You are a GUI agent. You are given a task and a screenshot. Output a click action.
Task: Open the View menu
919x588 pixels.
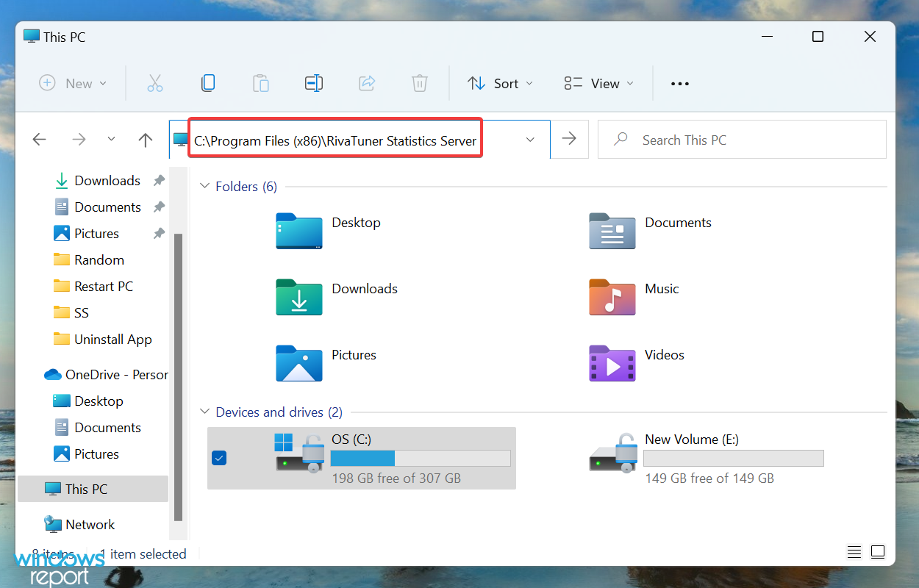[598, 84]
